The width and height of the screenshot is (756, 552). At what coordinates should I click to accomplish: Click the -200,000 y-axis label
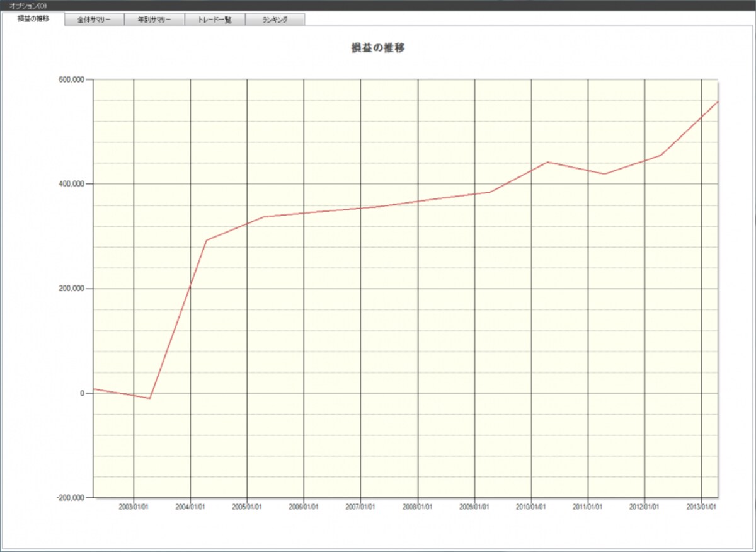point(71,498)
